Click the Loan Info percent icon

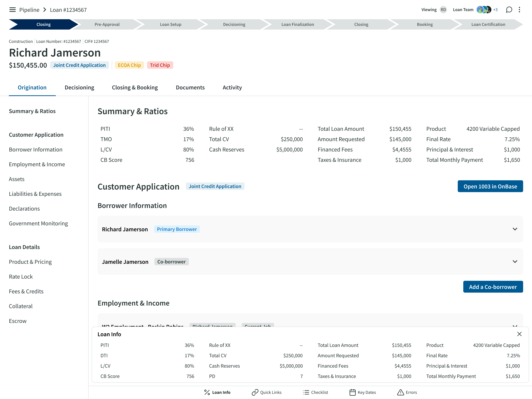pos(207,392)
